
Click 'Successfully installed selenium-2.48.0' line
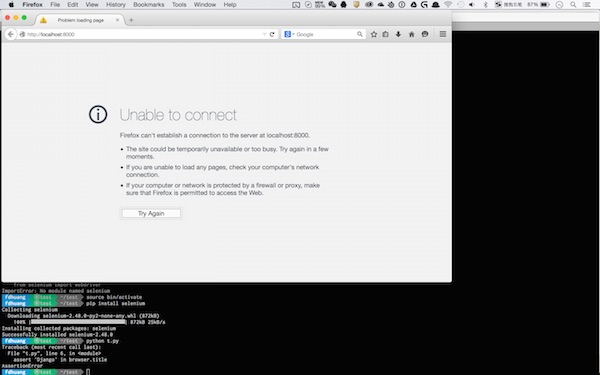[57, 334]
